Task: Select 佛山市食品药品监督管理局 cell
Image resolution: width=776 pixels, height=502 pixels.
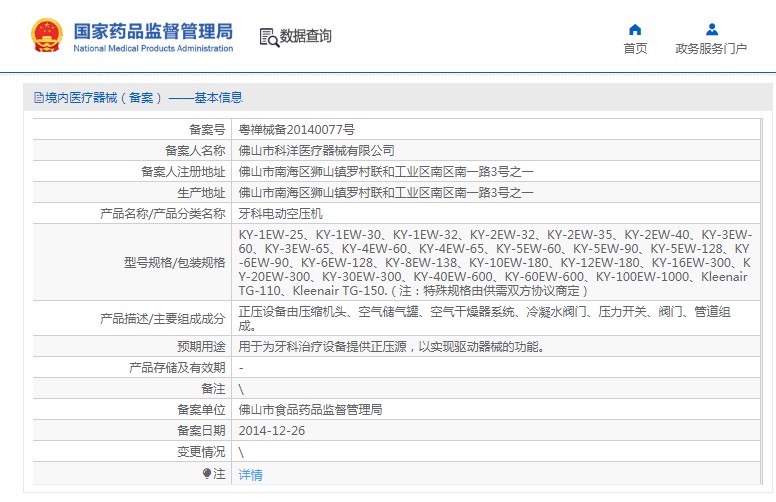Action: (x=310, y=409)
